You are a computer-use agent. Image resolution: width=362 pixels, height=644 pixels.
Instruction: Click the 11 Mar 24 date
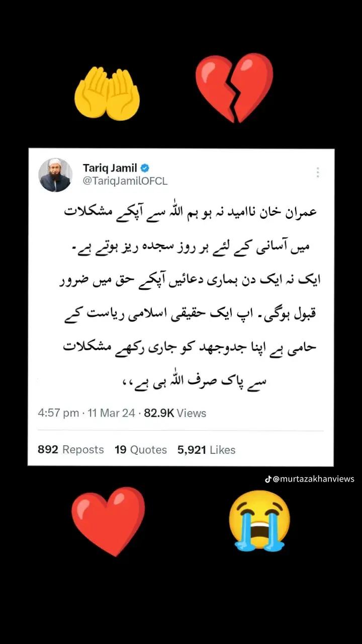[112, 413]
